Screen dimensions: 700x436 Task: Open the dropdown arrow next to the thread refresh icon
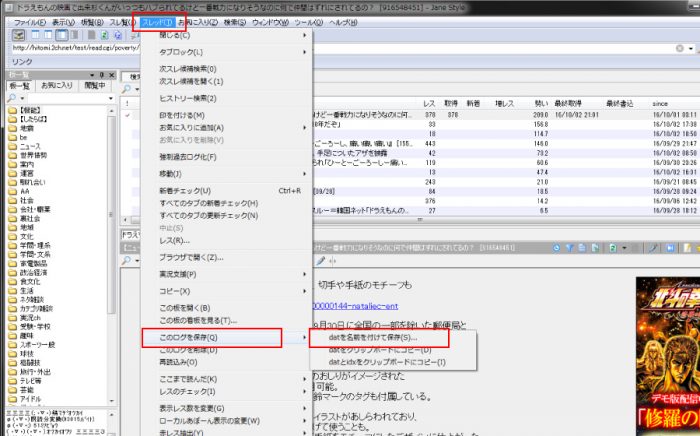coord(624,248)
